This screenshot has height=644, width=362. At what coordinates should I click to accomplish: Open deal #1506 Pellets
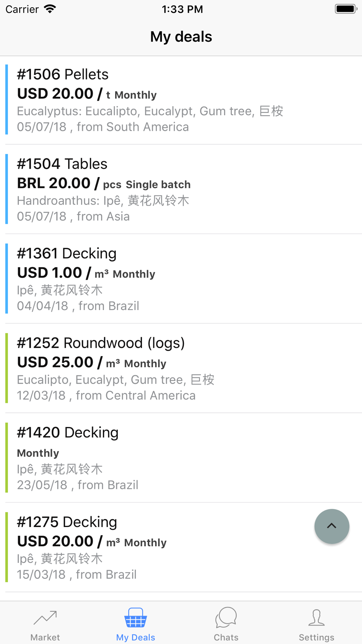(x=63, y=75)
